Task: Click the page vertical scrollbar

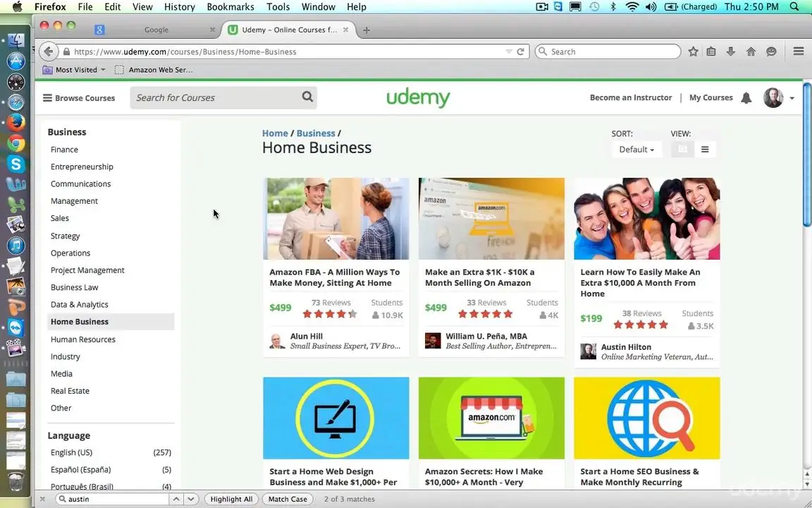Action: coord(807,154)
